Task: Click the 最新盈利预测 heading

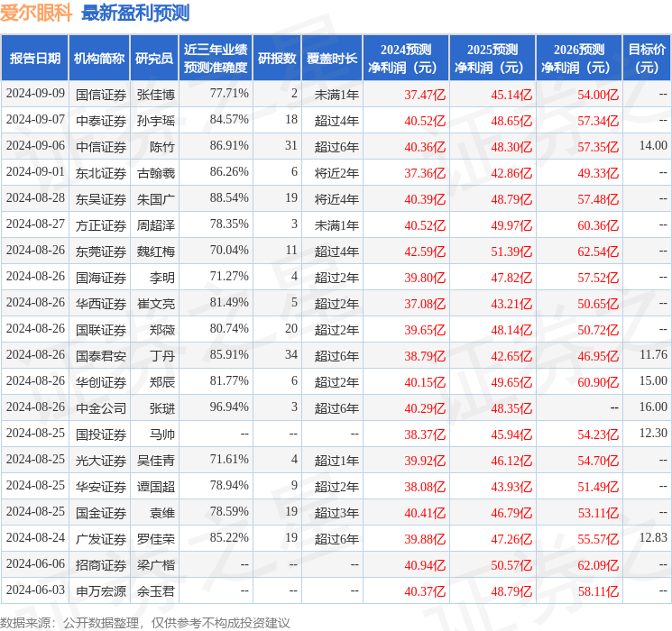Action: pos(135,13)
